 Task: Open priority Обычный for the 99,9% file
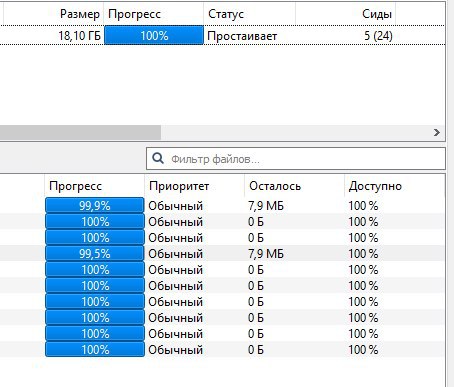click(x=176, y=206)
